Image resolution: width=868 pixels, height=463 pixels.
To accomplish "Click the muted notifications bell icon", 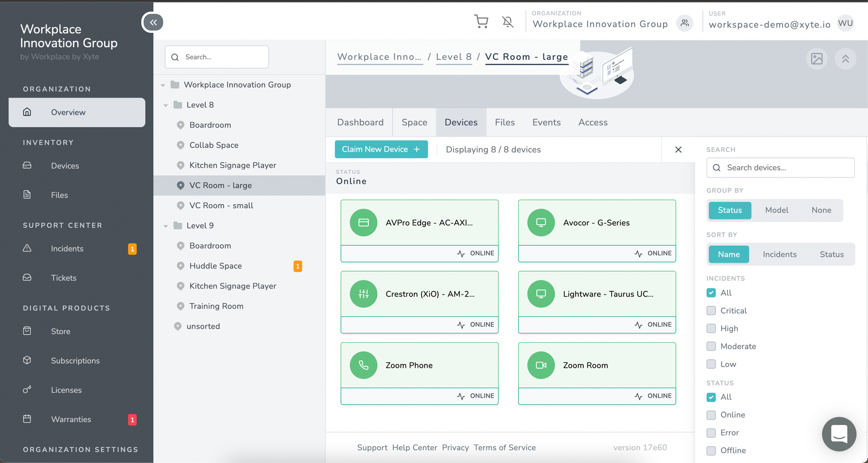I will pos(508,22).
